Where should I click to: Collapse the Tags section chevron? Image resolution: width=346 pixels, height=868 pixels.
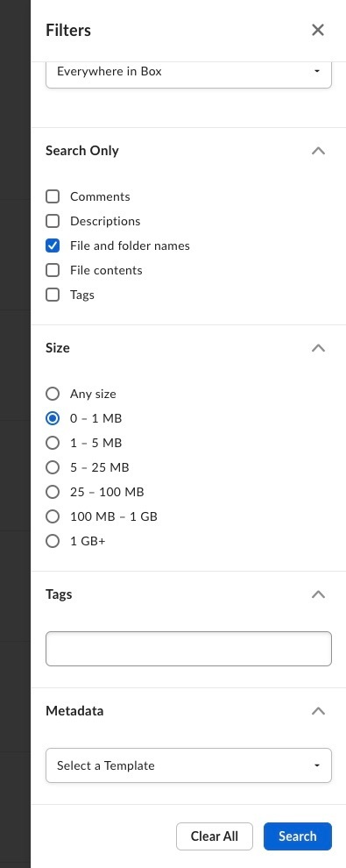coord(318,594)
